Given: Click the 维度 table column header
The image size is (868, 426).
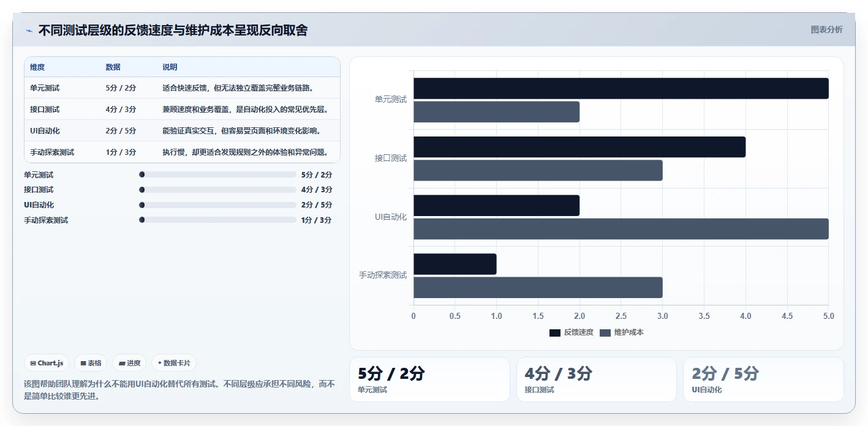Looking at the screenshot, I should pyautogui.click(x=37, y=67).
